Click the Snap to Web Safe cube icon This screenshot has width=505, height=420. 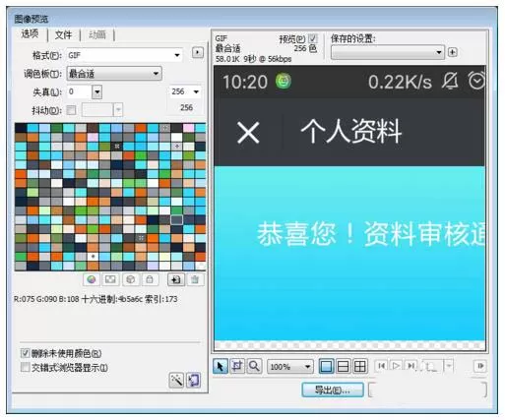tap(130, 279)
